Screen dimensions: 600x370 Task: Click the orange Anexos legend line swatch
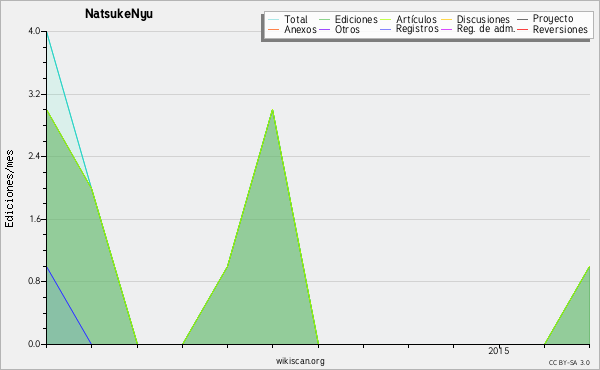click(x=273, y=29)
